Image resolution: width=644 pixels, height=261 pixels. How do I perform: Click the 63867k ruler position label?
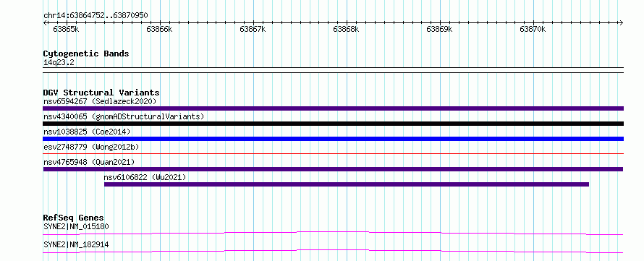[253, 29]
